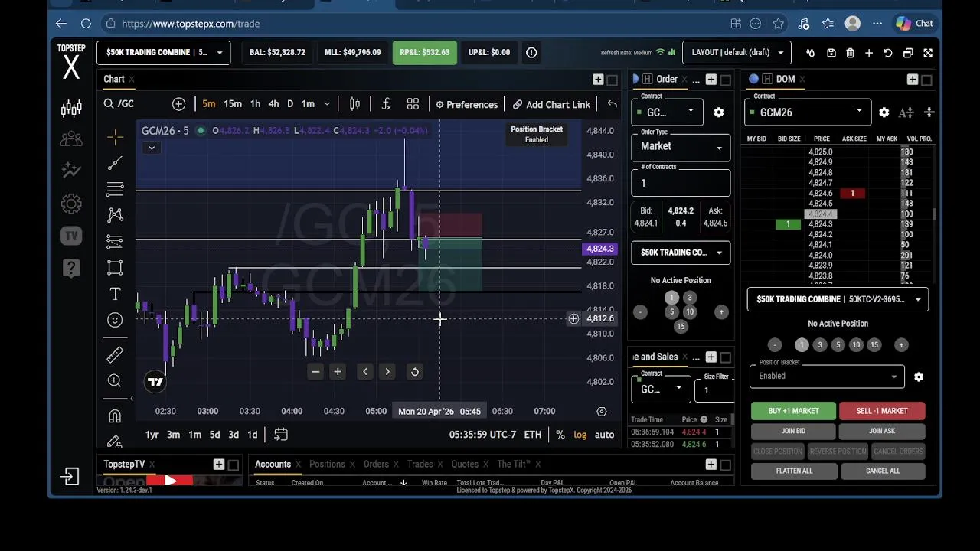Switch to The Tilt tab

[x=513, y=465]
